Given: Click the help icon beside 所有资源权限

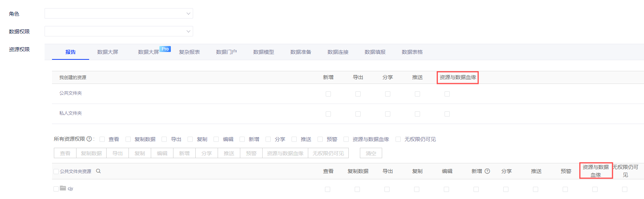Looking at the screenshot, I should [89, 139].
